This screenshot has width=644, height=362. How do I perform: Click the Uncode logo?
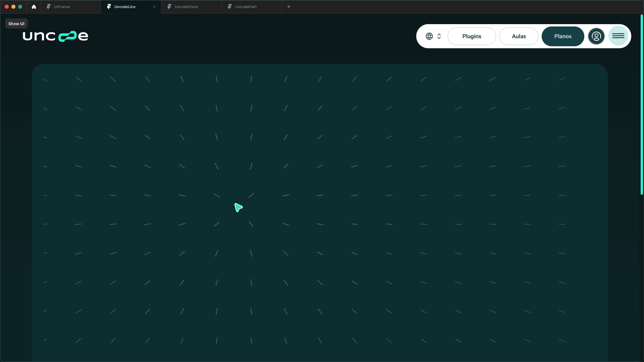(x=55, y=36)
